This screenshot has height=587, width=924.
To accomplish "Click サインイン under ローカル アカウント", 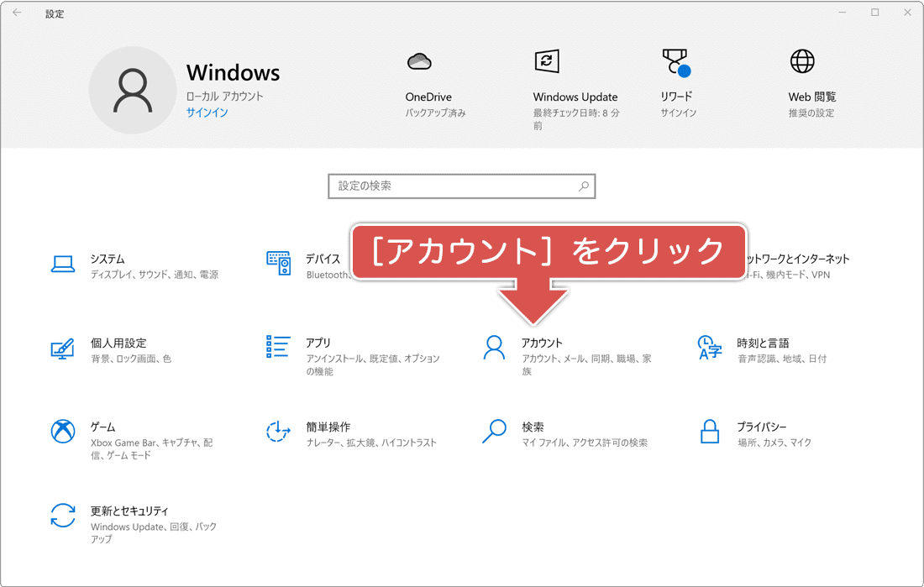I will tap(207, 112).
